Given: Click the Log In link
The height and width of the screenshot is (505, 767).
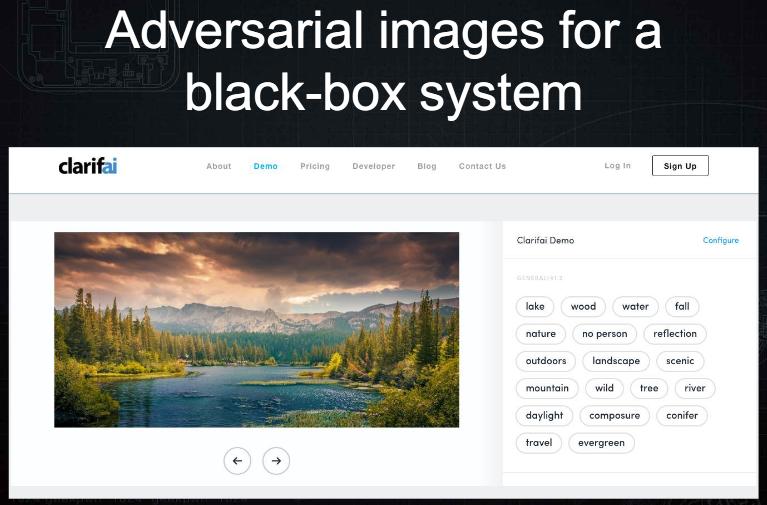Looking at the screenshot, I should coord(618,165).
